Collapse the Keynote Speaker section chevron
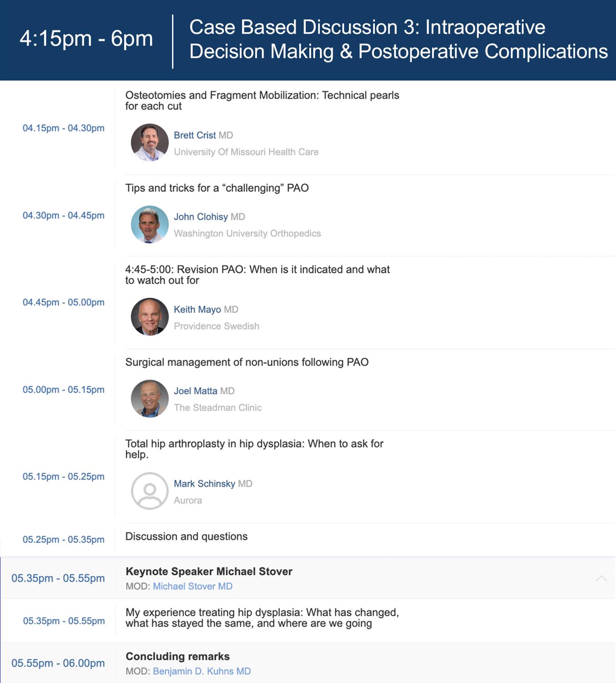This screenshot has height=683, width=616. tap(601, 578)
